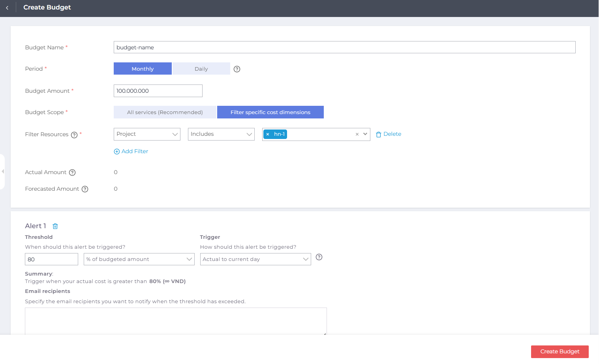The height and width of the screenshot is (364, 599).
Task: Open the Trigger help icon
Action: click(x=319, y=257)
